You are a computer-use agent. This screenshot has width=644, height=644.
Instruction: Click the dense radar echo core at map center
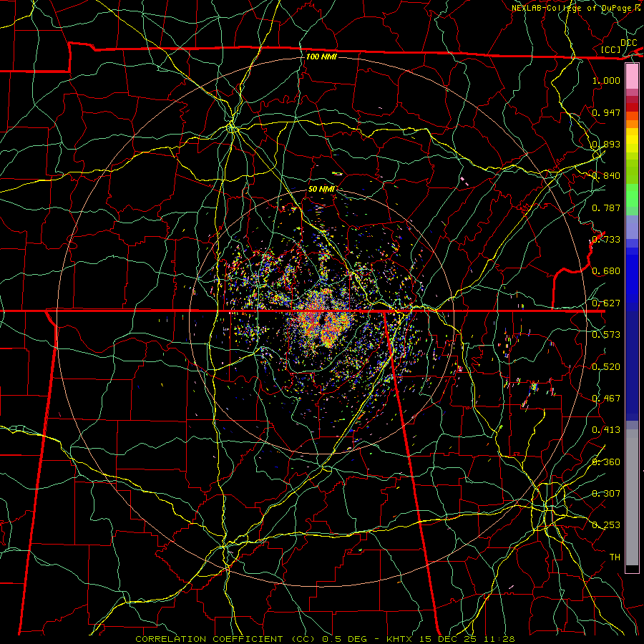(323, 321)
